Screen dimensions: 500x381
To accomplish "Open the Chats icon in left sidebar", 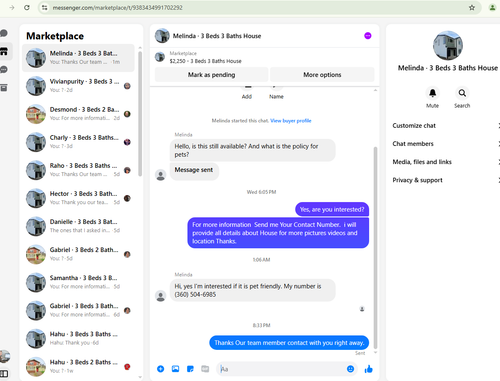I will coord(4,33).
